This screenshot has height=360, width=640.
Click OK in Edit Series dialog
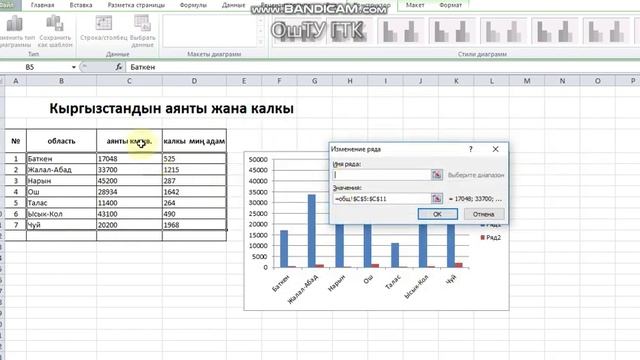pyautogui.click(x=438, y=214)
